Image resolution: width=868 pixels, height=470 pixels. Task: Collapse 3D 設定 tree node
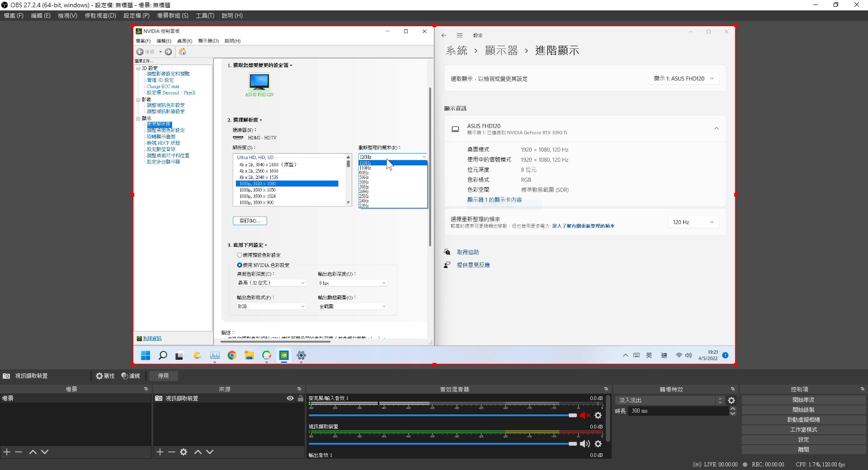tap(138, 68)
